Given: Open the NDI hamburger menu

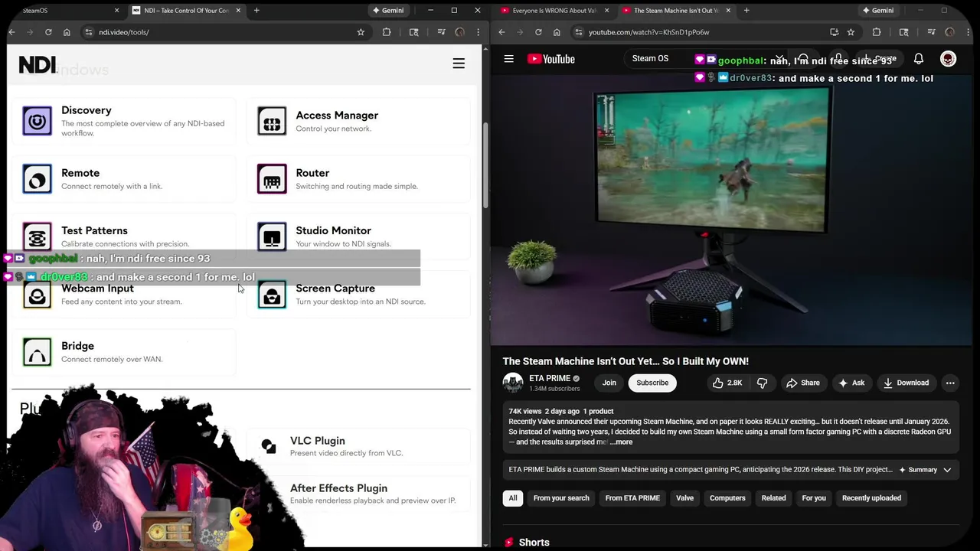Looking at the screenshot, I should 459,64.
